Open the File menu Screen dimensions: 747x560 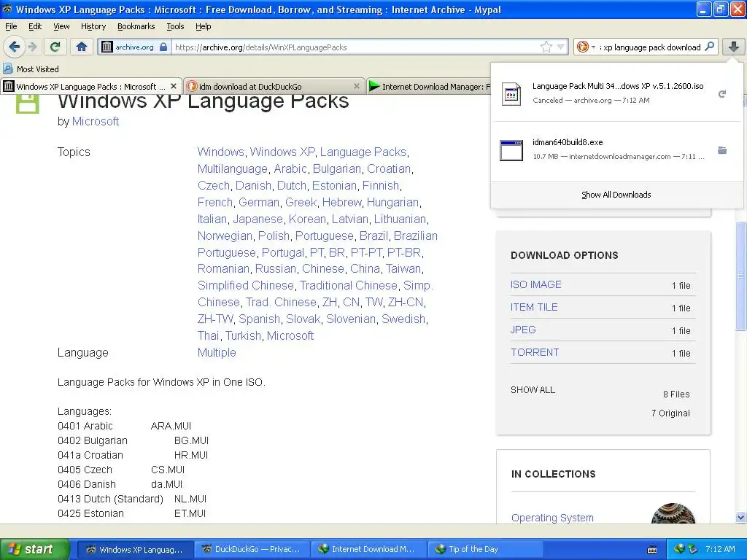pos(11,26)
